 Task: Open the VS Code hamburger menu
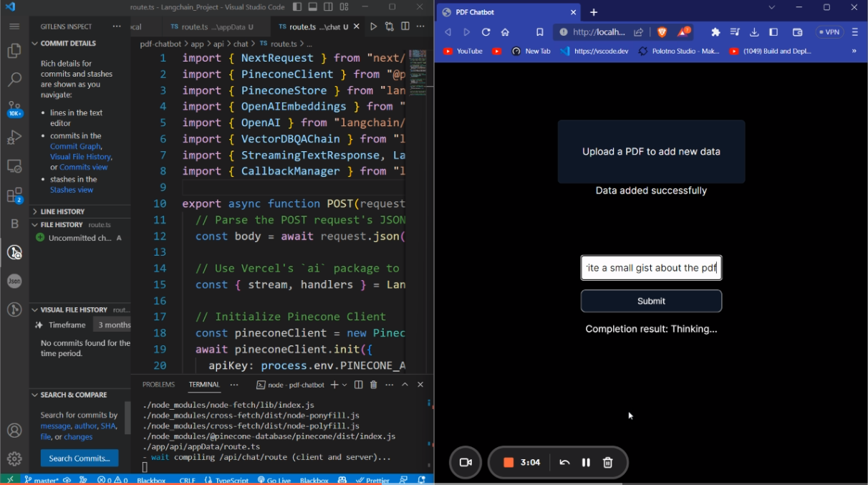pos(14,27)
